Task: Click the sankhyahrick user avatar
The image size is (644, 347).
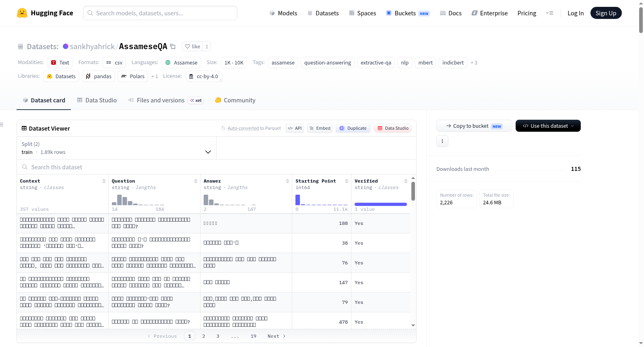Action: click(x=66, y=46)
